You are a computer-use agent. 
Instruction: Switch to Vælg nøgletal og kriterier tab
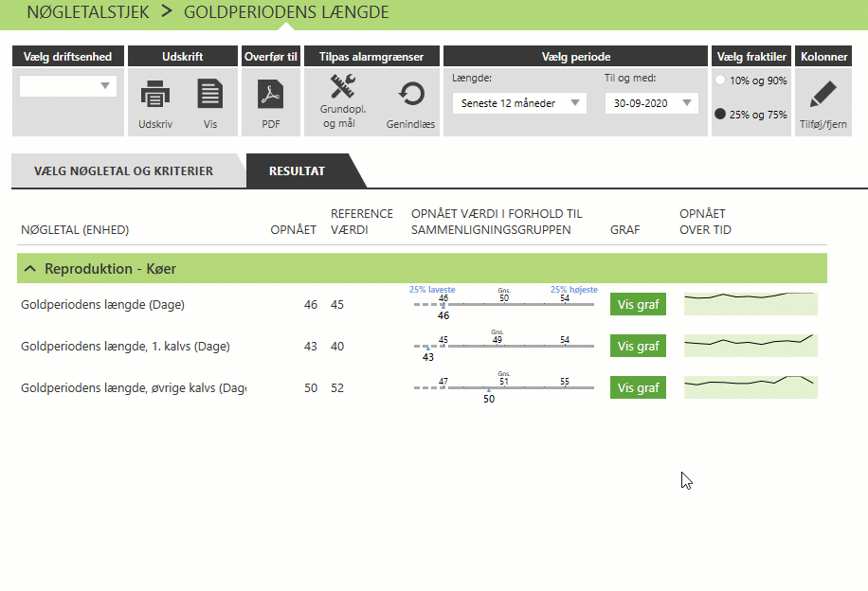(x=123, y=171)
